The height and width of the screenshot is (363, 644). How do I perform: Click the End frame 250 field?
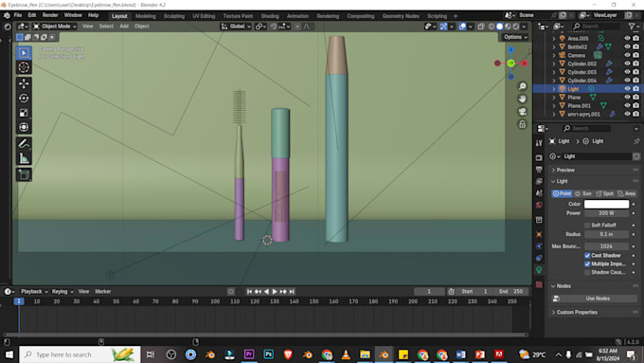click(510, 292)
